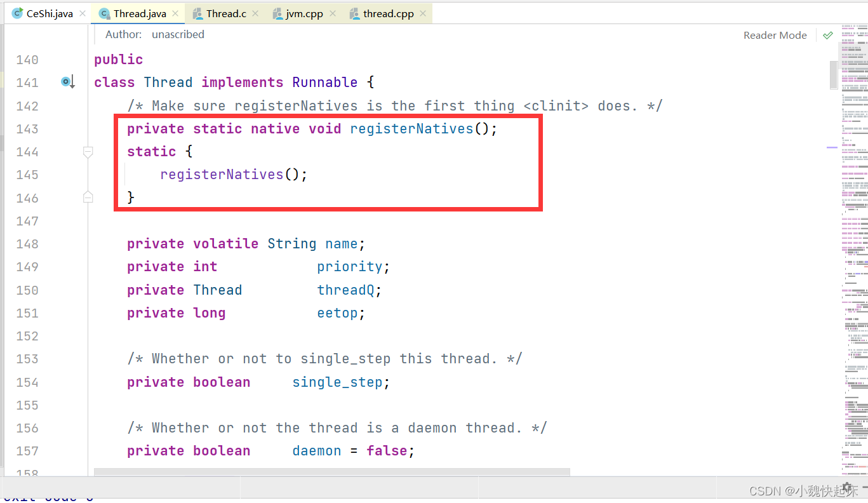Click the Thread class name on line 141

pos(168,83)
